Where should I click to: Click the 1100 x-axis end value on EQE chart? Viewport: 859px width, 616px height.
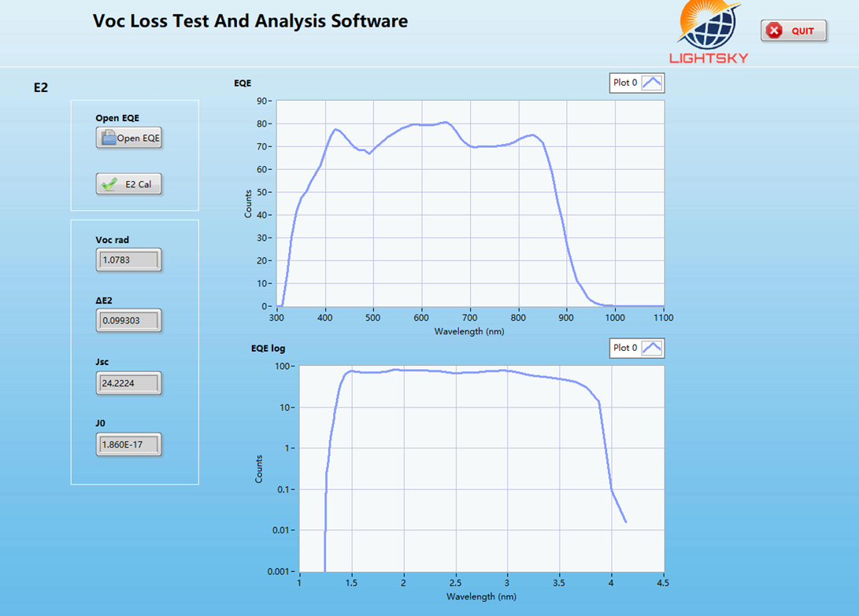coord(663,319)
